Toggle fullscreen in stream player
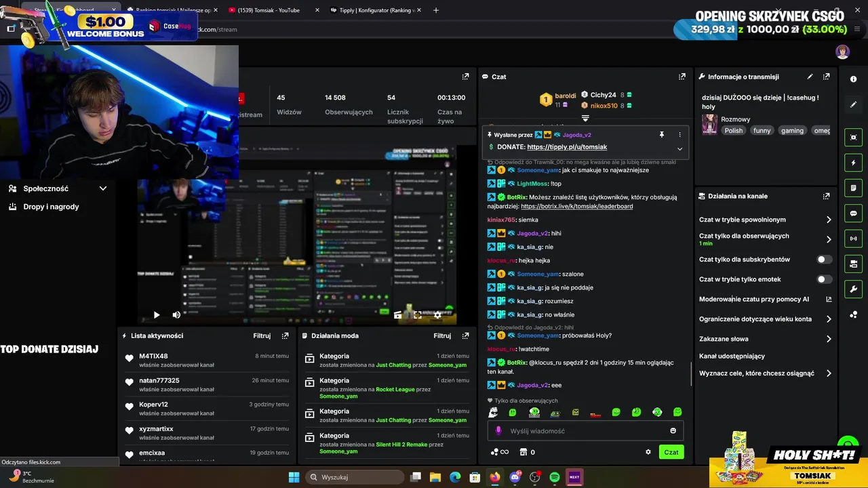 pos(418,314)
